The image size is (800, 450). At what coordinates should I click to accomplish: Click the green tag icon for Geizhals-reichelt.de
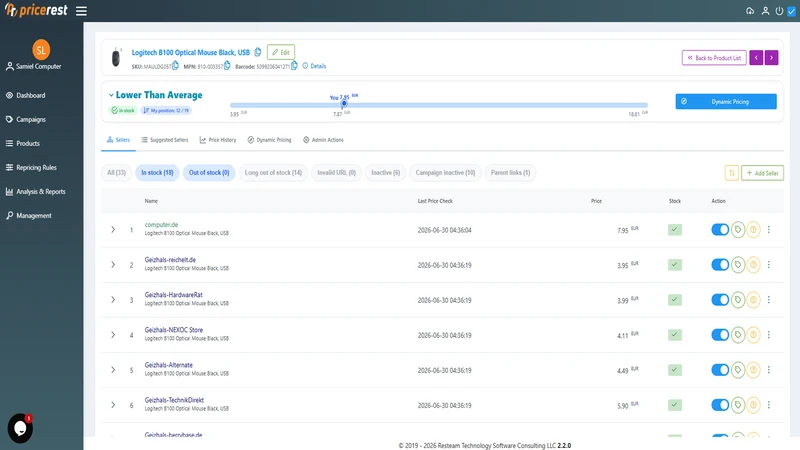[738, 265]
